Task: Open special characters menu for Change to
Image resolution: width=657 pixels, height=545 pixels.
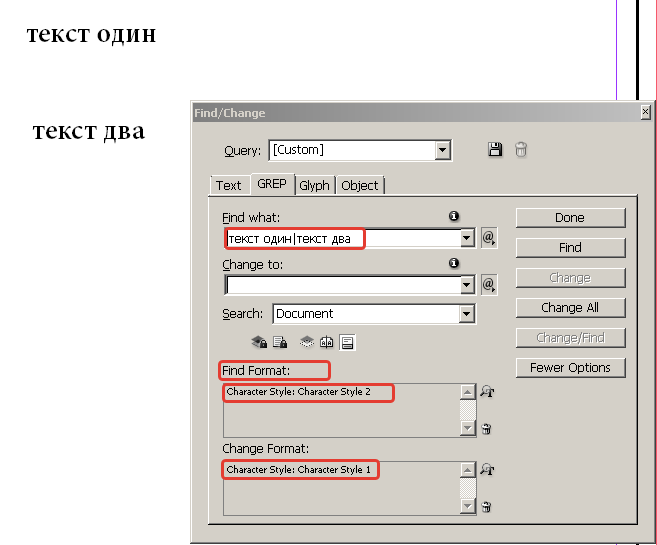Action: tap(489, 285)
